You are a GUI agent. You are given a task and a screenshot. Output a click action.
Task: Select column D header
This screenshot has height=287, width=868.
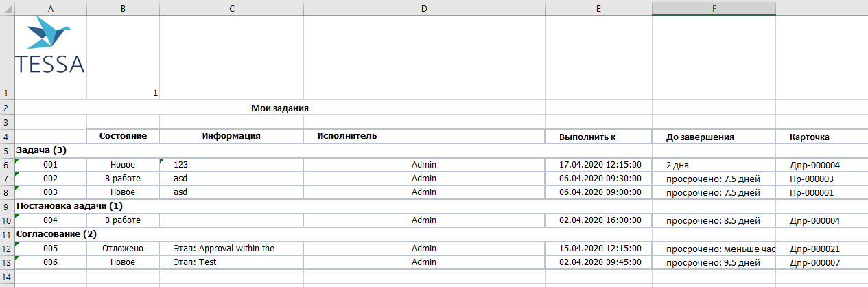pyautogui.click(x=423, y=8)
